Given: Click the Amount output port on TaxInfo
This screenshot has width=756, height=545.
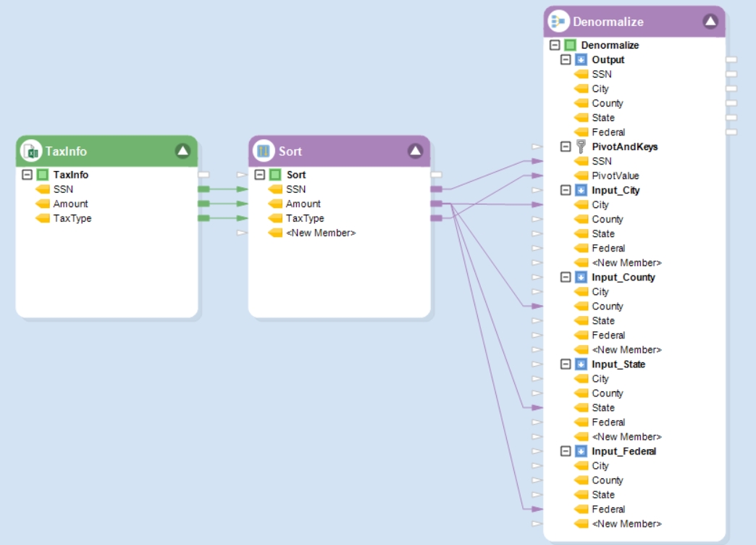Looking at the screenshot, I should point(203,204).
